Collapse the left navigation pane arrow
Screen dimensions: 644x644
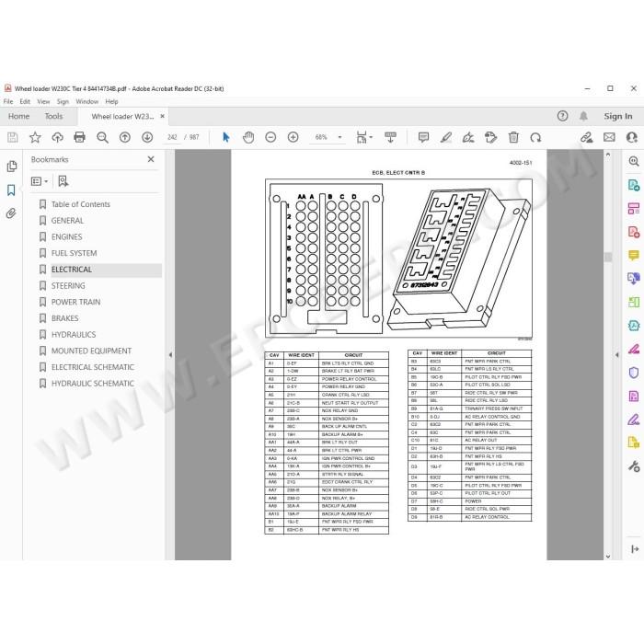coord(170,355)
